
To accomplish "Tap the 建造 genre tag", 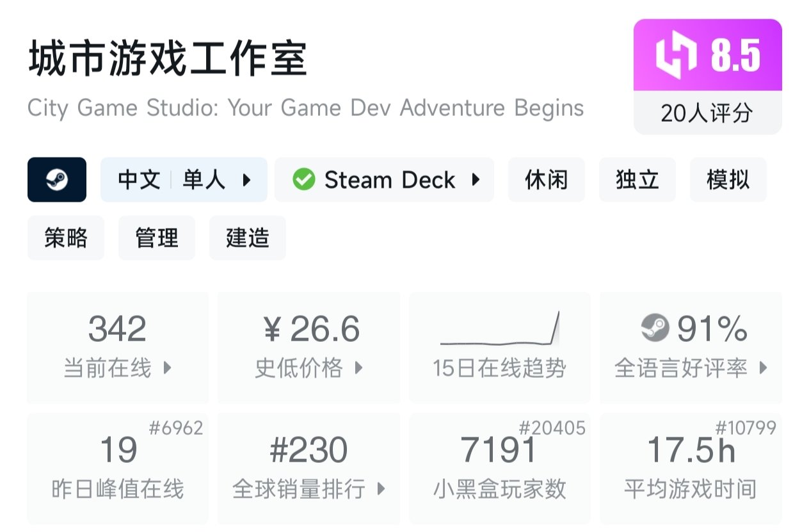I will coord(248,238).
